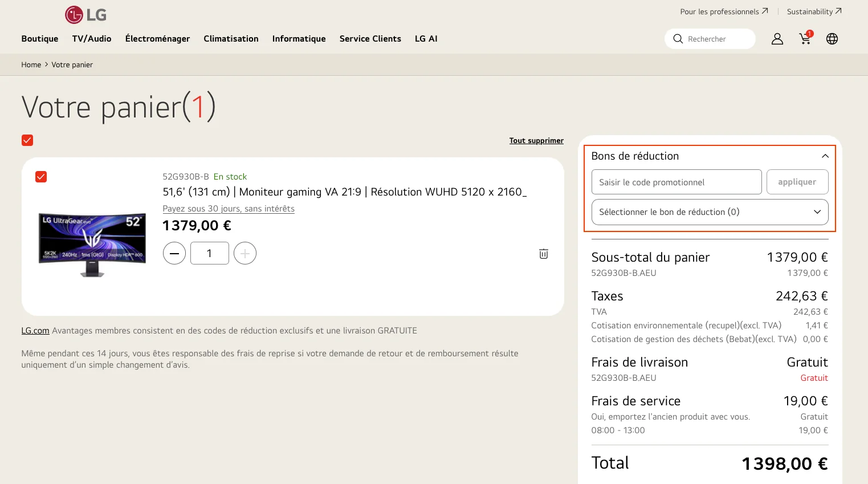Click the Rechercher search field

pos(710,39)
